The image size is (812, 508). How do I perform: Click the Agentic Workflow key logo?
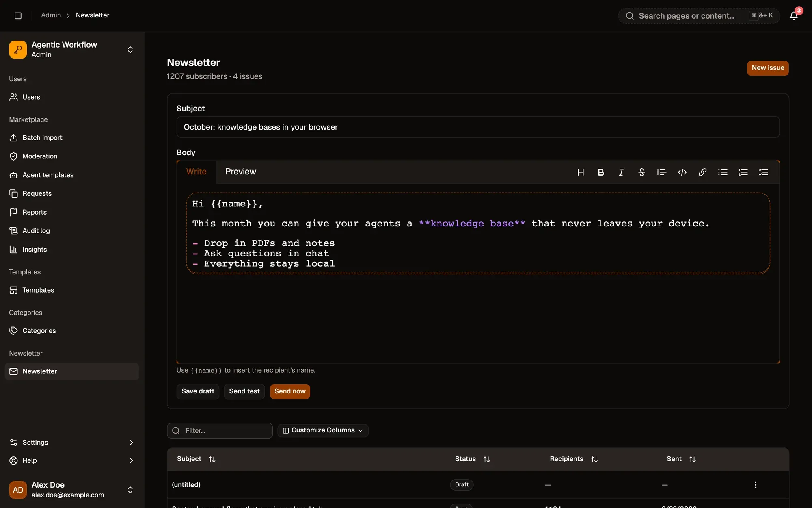(18, 50)
